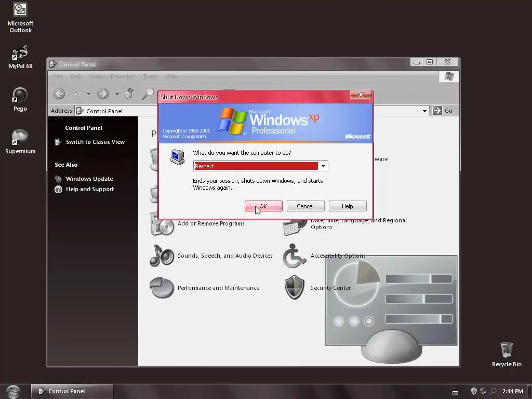Click the calendar Date and Time icon

click(295, 228)
